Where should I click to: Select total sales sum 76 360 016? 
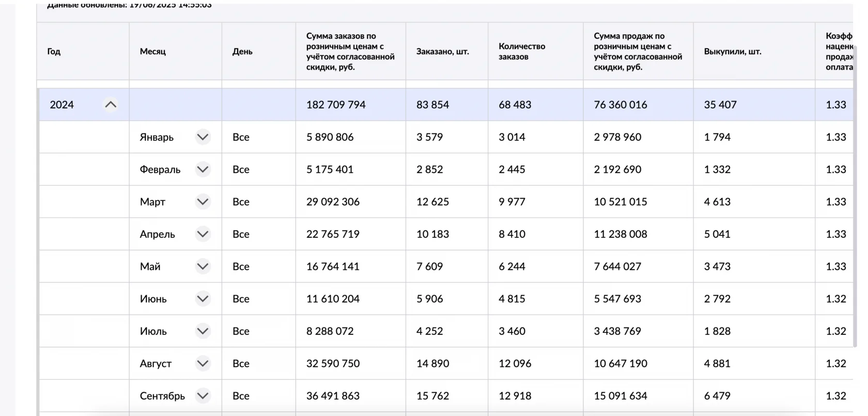(x=620, y=105)
